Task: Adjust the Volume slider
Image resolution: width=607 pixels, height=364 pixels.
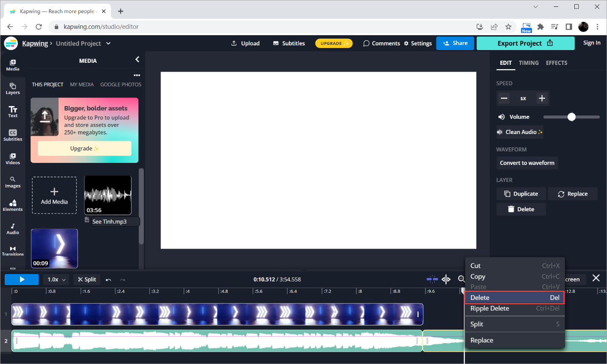Action: coord(571,117)
